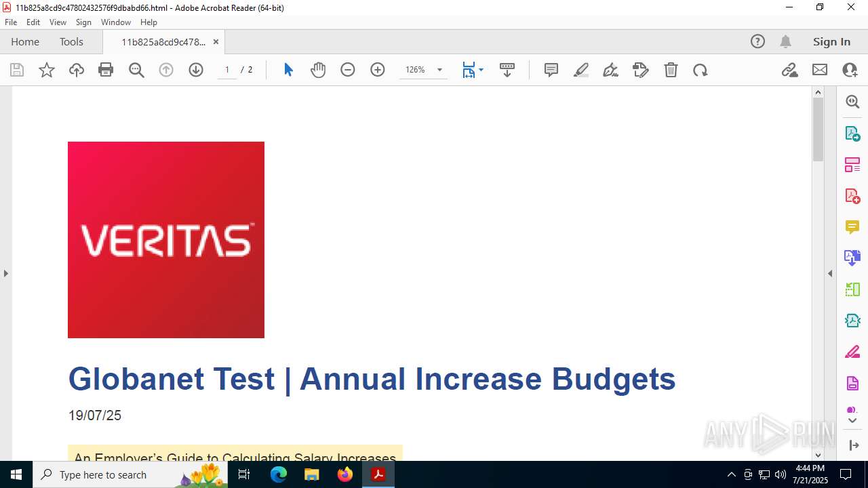Select the highlight text tool

click(581, 70)
